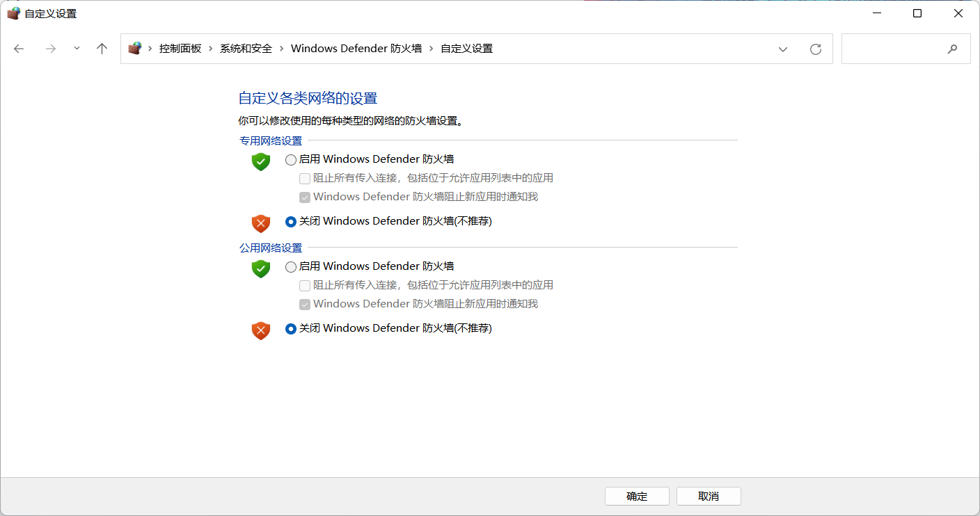Image resolution: width=980 pixels, height=516 pixels.
Task: Click red shield icon in 公用网络设置
Action: pos(260,330)
